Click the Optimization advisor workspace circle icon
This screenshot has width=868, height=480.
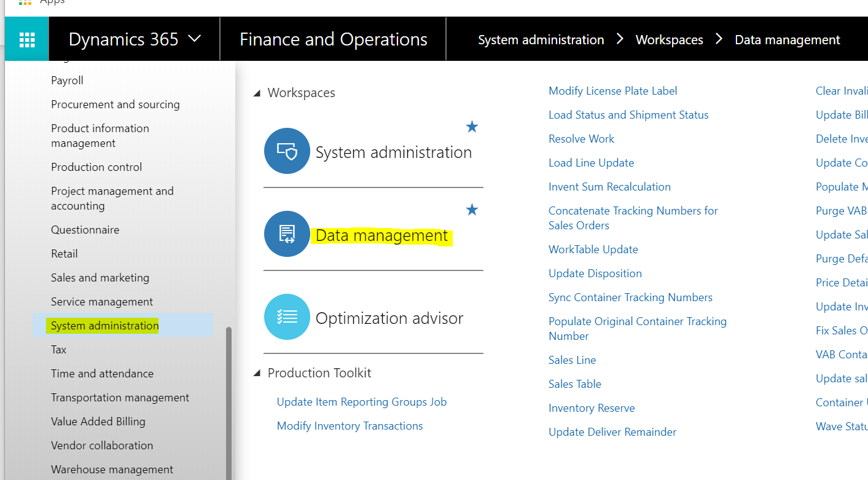[287, 317]
